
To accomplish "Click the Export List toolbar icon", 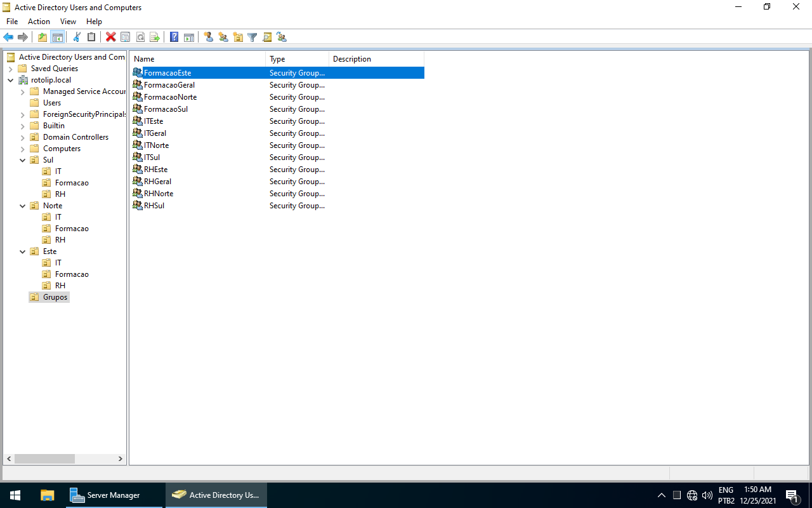I will click(155, 37).
